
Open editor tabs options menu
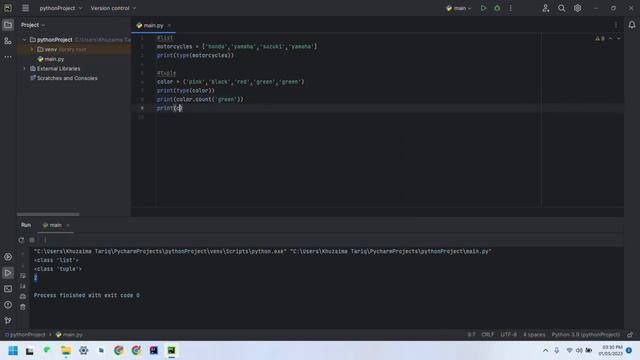616,25
